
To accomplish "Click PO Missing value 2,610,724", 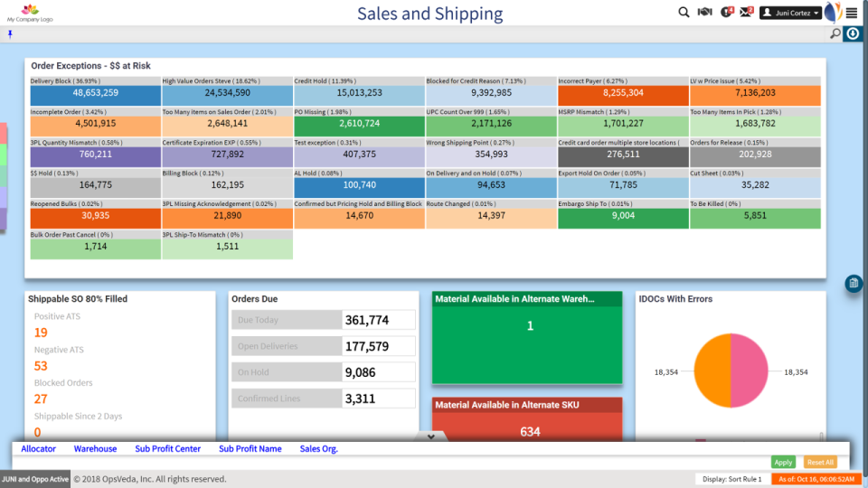I will coord(359,124).
